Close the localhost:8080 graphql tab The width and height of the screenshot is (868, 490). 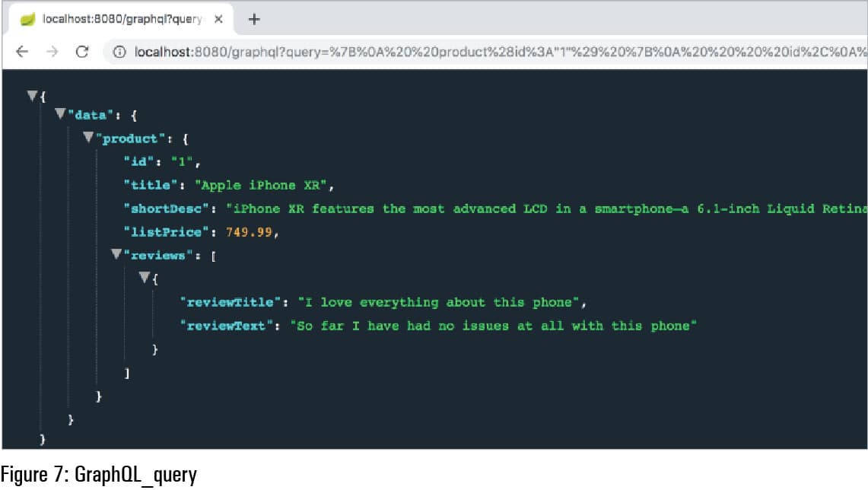click(x=218, y=19)
